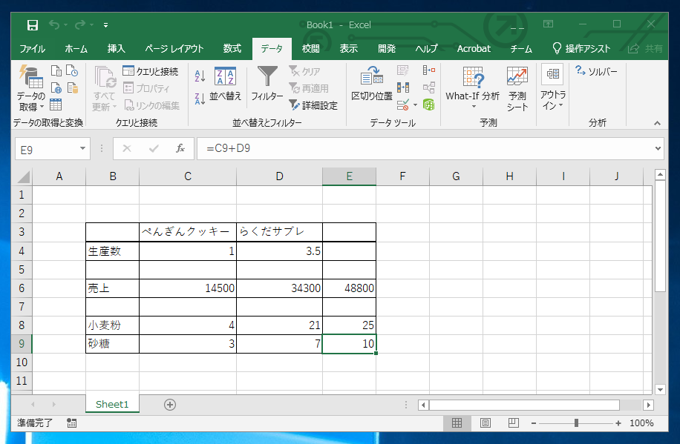This screenshot has height=444, width=680.
Task: Create a Forecast Sheet (予測シート)
Action: (x=517, y=89)
